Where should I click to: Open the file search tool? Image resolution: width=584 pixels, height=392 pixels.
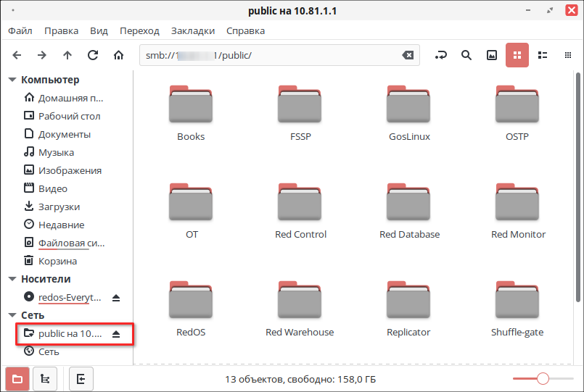466,55
